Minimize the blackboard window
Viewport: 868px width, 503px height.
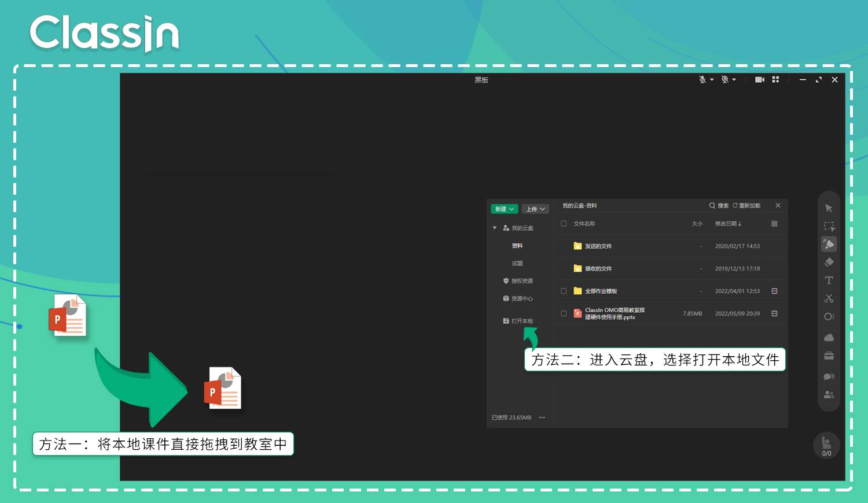(x=803, y=80)
